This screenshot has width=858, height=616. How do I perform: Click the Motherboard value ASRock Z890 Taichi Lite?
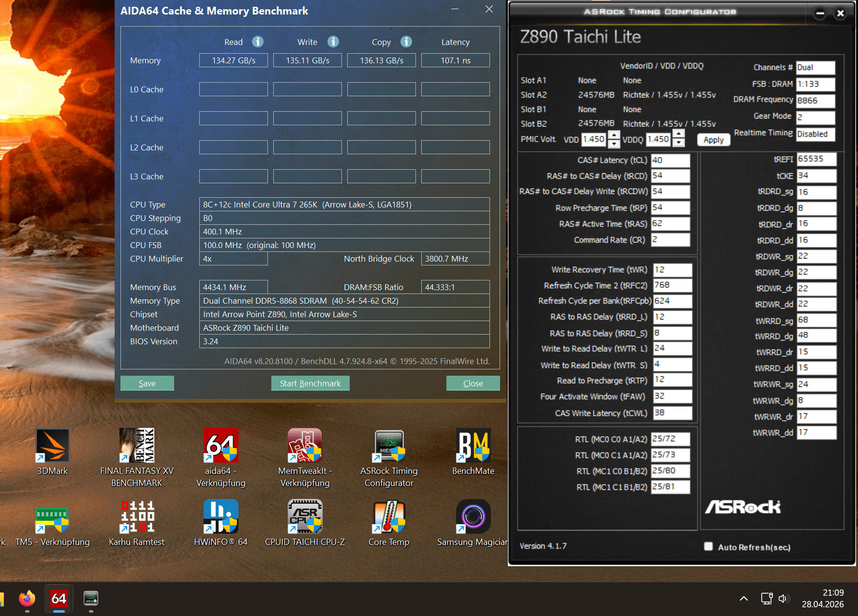[x=344, y=328]
